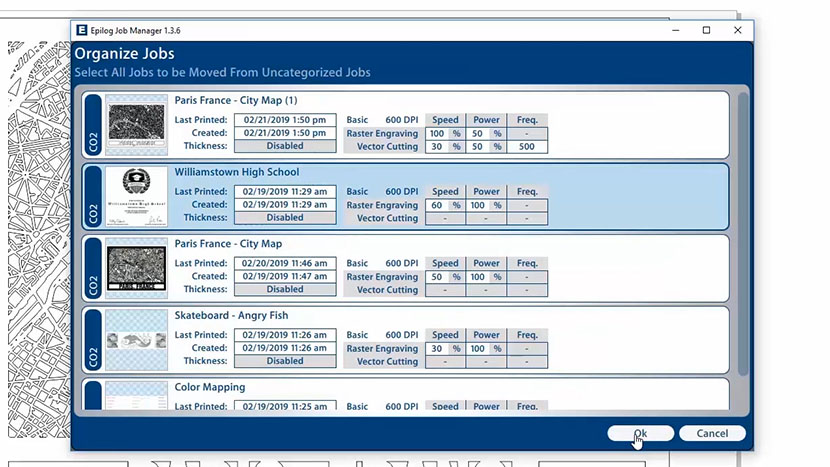Select the Paris France - City Map (1) thumbnail

point(136,124)
